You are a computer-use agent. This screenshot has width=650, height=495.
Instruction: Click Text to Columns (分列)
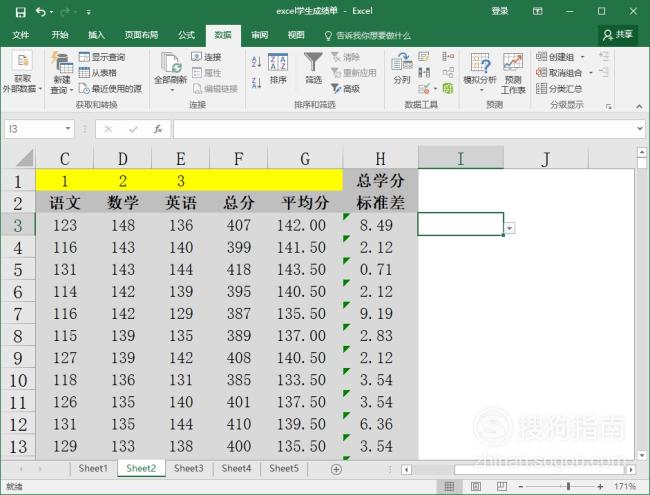402,68
